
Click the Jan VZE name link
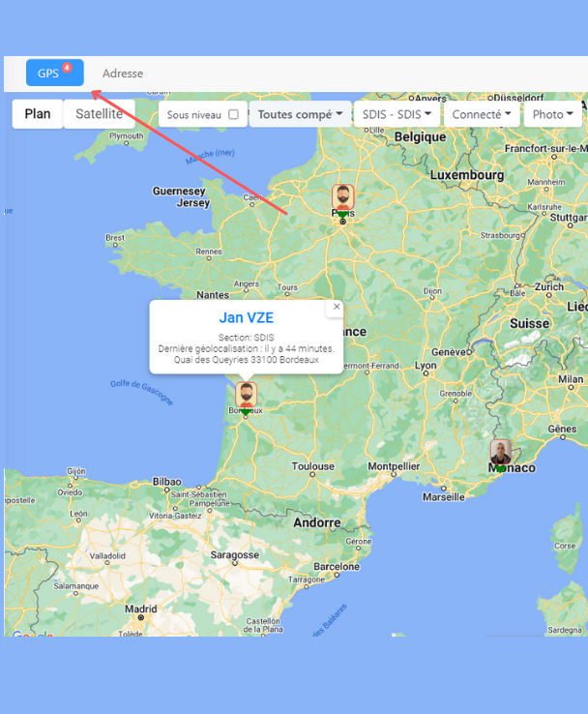tap(246, 317)
